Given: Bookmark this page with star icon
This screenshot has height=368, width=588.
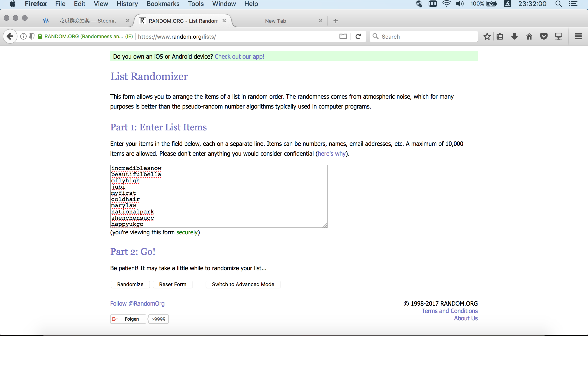Looking at the screenshot, I should tap(487, 37).
